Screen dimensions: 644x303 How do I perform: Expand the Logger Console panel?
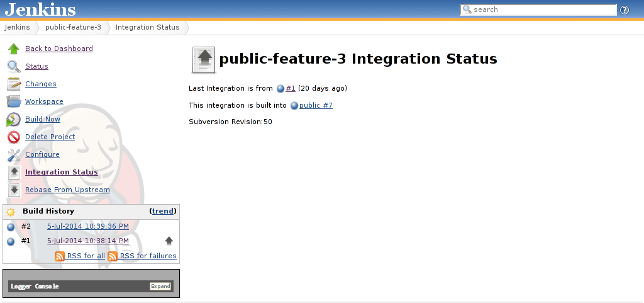click(x=160, y=287)
